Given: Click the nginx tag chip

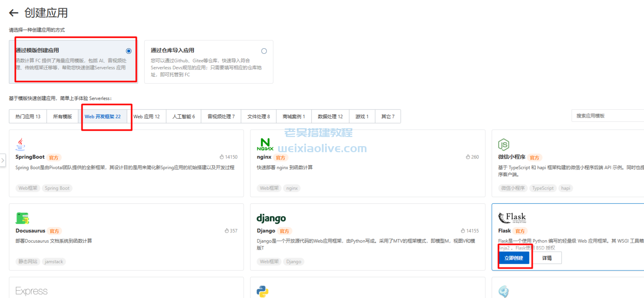Looking at the screenshot, I should pyautogui.click(x=292, y=188).
